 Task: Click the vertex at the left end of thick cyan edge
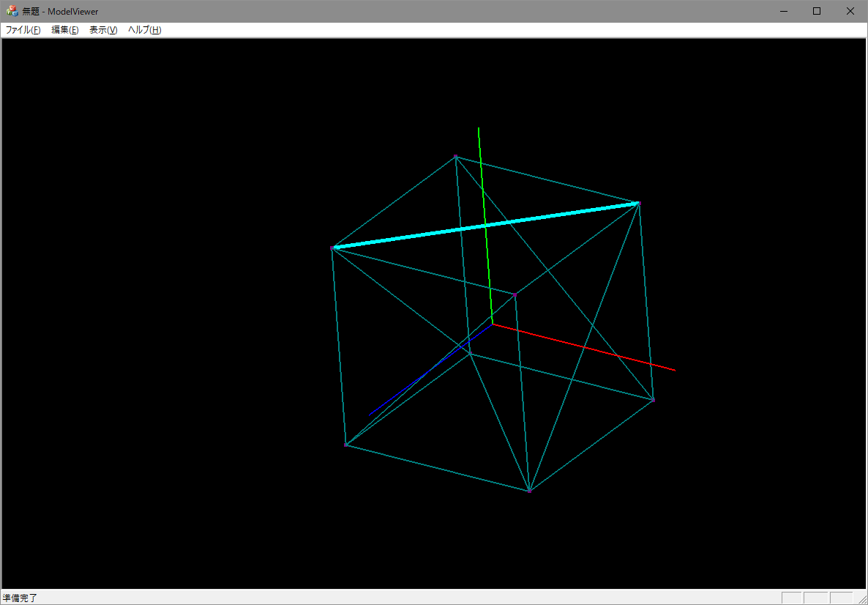[332, 248]
